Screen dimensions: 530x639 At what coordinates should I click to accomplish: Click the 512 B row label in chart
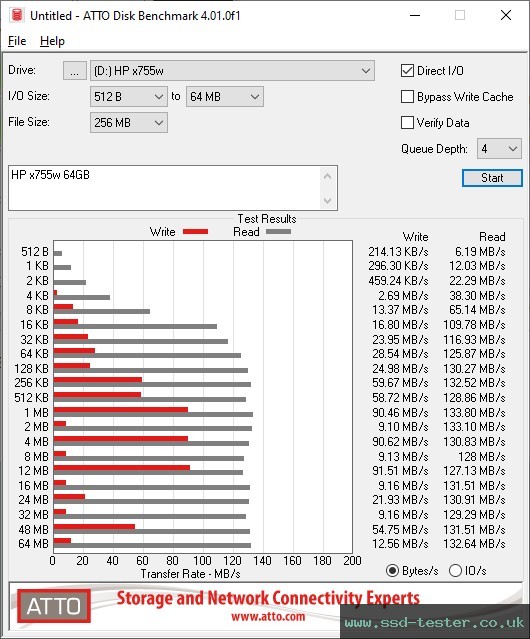point(35,252)
